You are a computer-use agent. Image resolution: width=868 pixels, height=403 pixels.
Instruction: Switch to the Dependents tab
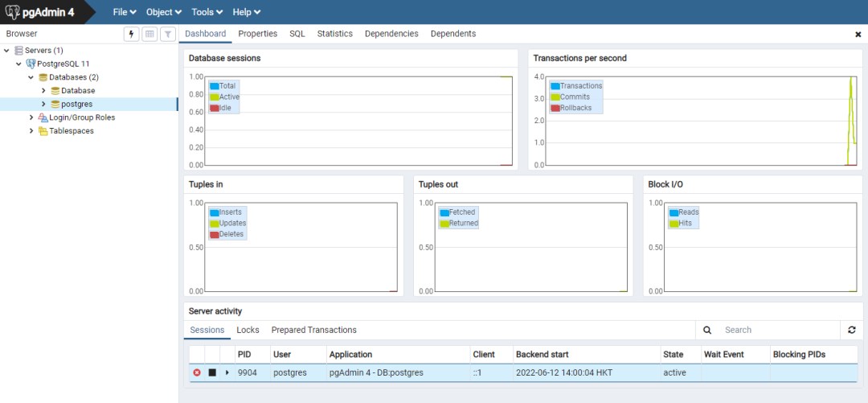453,34
